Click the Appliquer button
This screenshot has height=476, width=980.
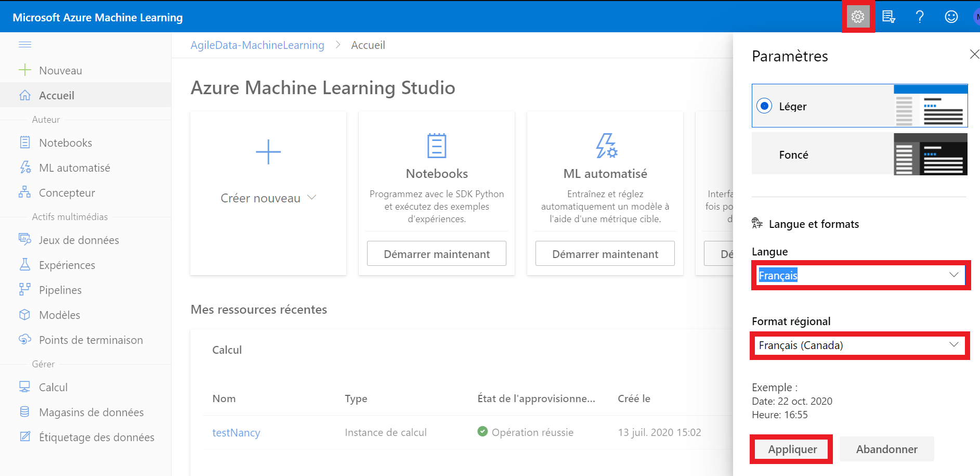792,449
